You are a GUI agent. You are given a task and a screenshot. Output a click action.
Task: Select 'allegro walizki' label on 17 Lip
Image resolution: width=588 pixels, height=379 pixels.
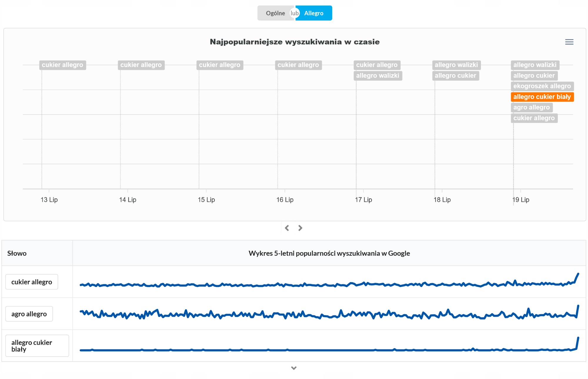pyautogui.click(x=377, y=76)
